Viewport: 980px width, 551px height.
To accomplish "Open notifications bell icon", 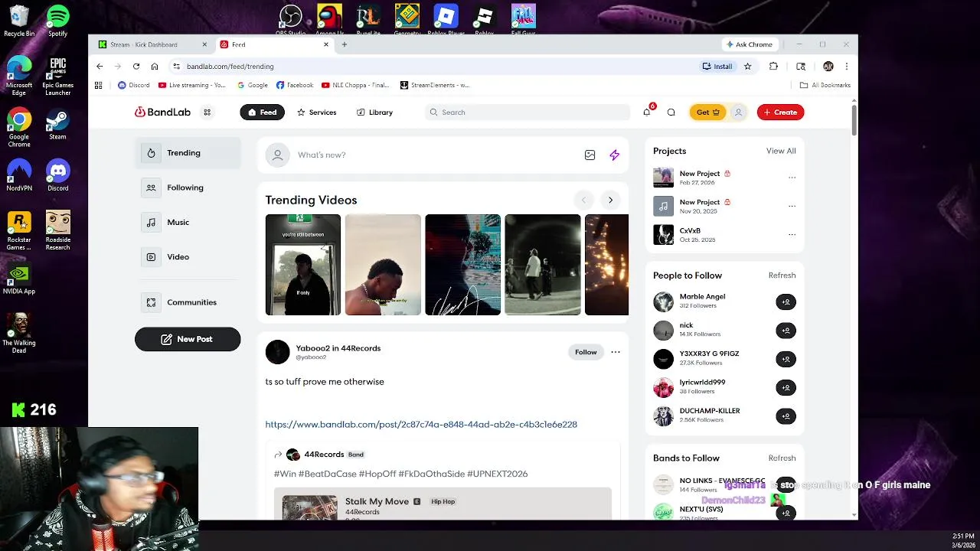I will 647,112.
